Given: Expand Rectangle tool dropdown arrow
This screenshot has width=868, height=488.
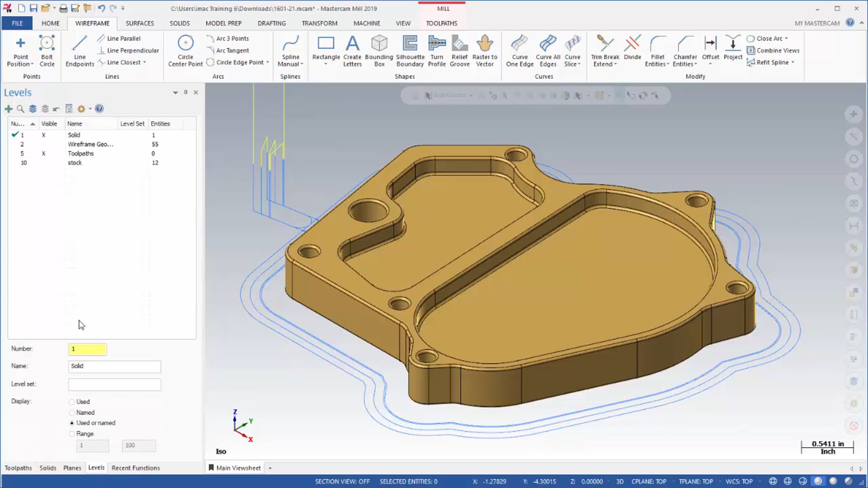Looking at the screenshot, I should point(326,64).
